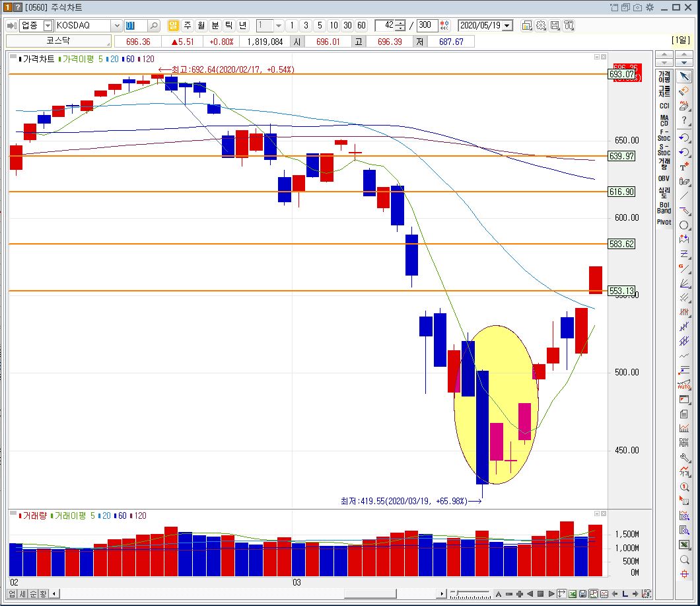Click the 5 period preset button
This screenshot has height=606, width=700.
[x=320, y=26]
